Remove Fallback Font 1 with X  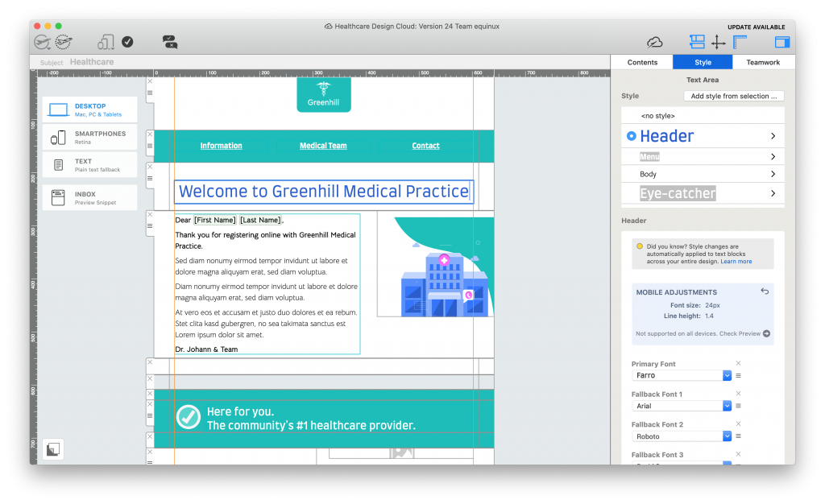(x=738, y=394)
